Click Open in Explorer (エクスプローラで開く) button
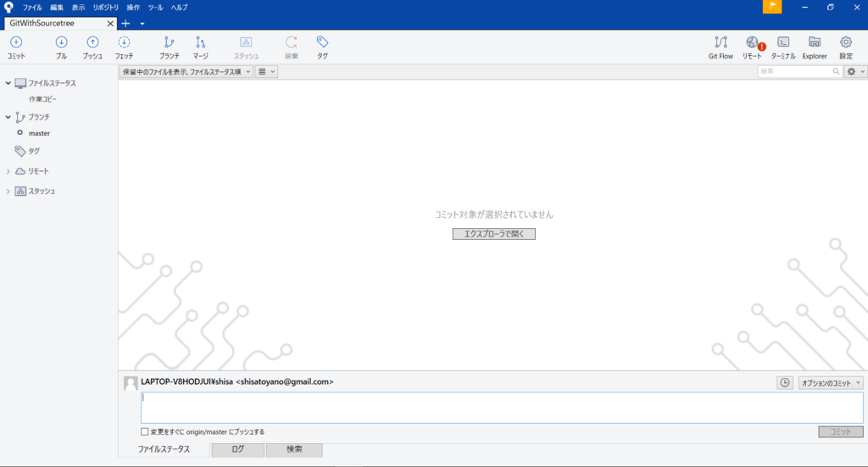868x467 pixels. (x=494, y=234)
